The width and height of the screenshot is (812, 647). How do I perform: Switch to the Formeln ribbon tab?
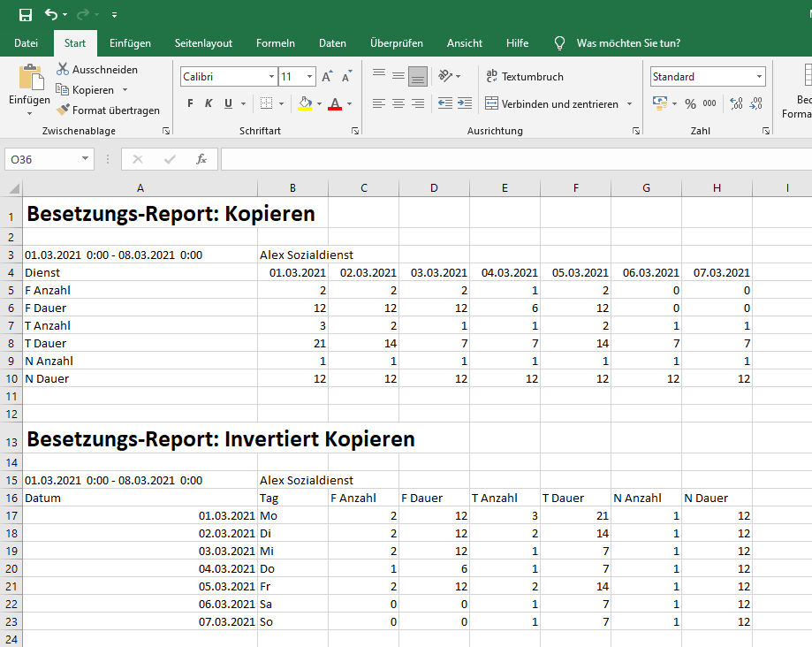coord(276,43)
